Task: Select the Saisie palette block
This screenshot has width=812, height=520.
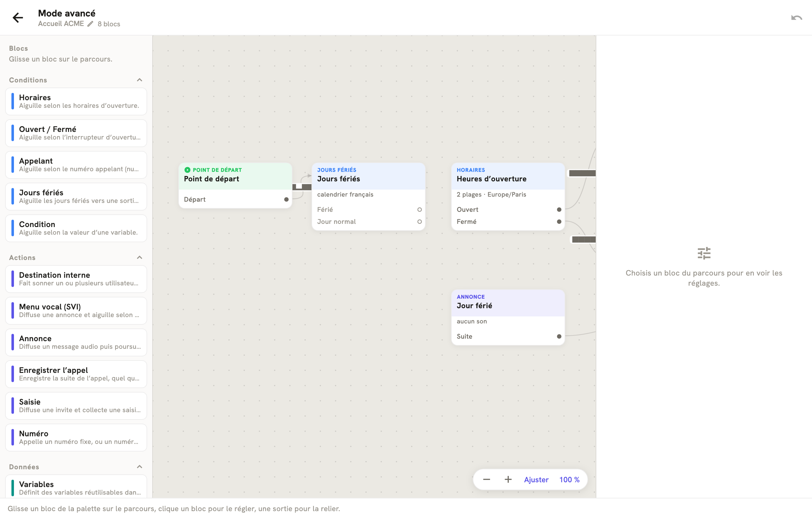Action: pyautogui.click(x=76, y=406)
